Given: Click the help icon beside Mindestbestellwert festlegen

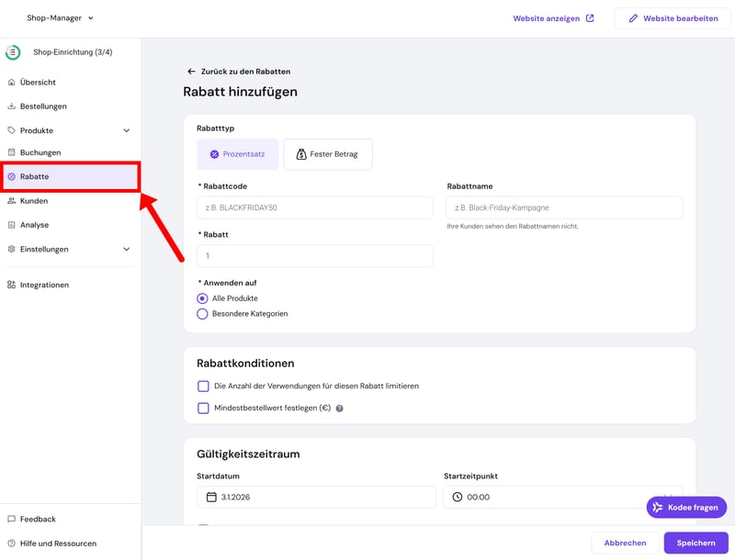Looking at the screenshot, I should coord(340,409).
